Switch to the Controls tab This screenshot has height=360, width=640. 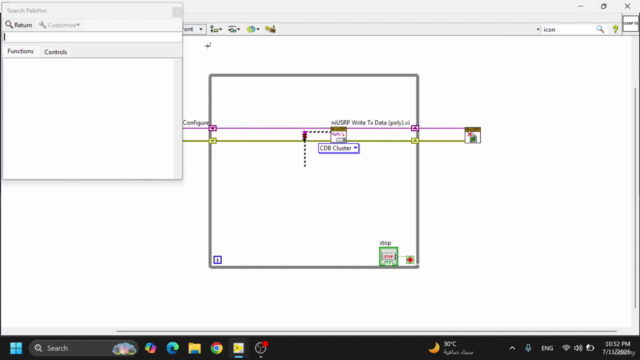point(56,52)
